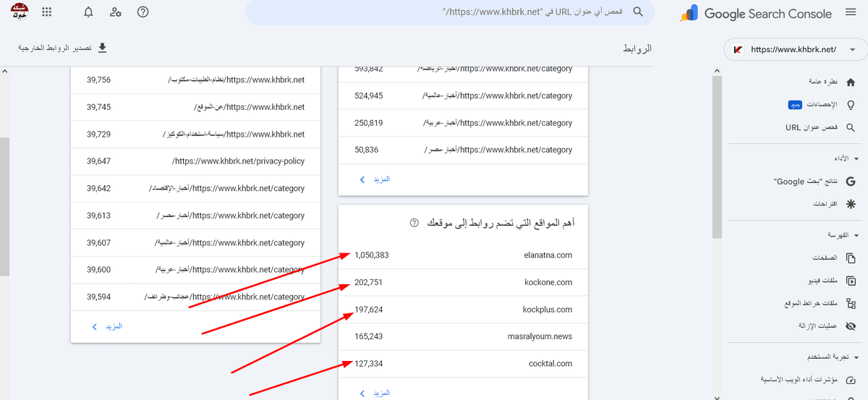Click المزيد under the category pages table
This screenshot has width=868, height=400.
pos(375,179)
